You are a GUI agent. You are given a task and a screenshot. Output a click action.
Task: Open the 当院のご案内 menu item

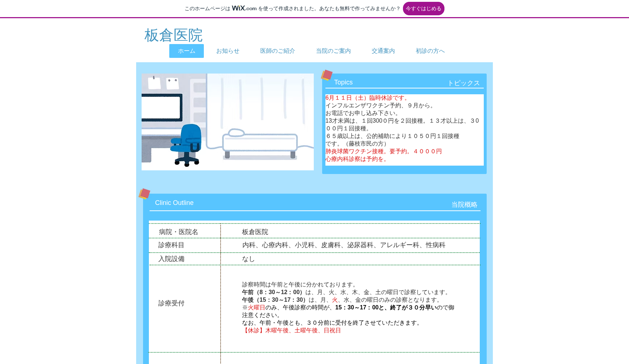tap(333, 51)
